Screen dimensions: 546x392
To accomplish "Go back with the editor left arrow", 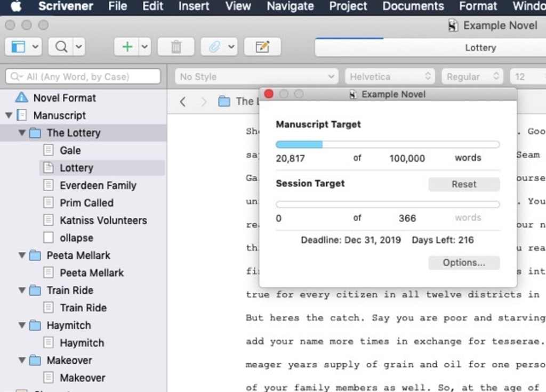I will pos(182,102).
